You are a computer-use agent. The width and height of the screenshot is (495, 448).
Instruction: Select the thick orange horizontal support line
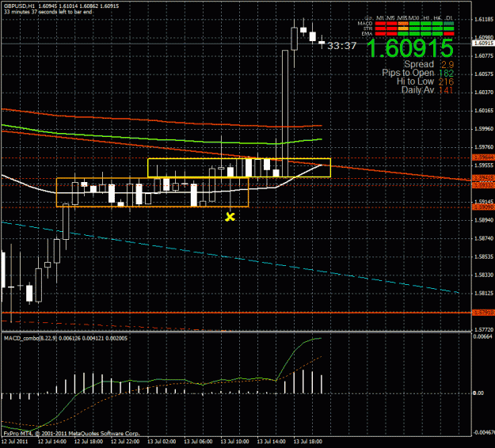click(236, 313)
